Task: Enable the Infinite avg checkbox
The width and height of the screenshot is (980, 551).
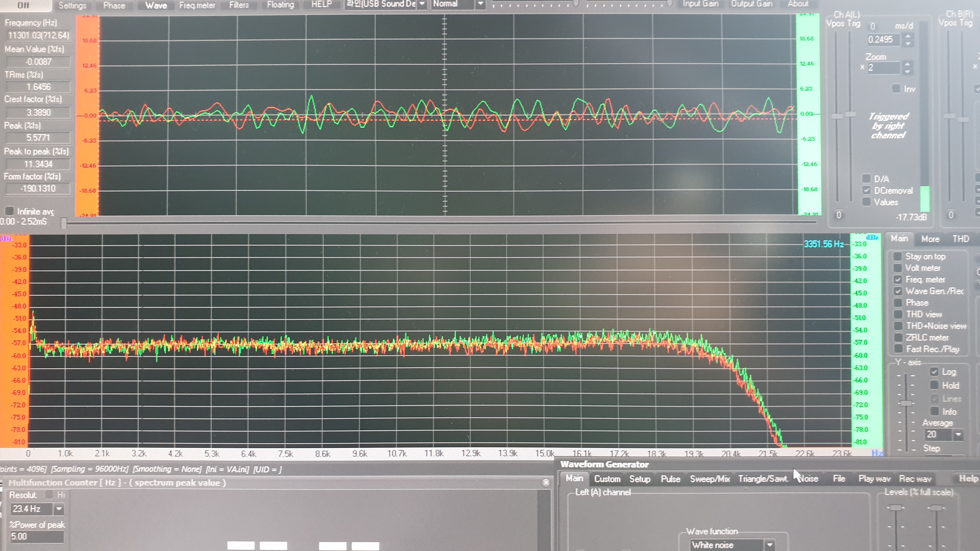Action: (x=9, y=211)
